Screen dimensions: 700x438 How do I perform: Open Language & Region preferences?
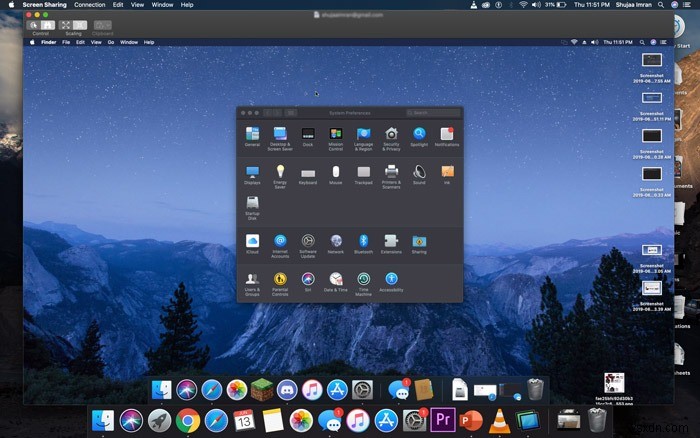363,138
